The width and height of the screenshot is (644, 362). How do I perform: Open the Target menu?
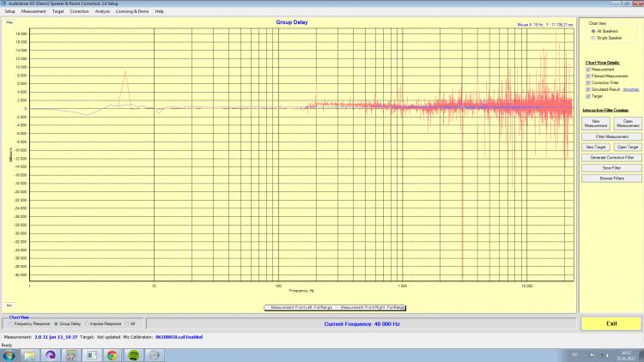58,11
